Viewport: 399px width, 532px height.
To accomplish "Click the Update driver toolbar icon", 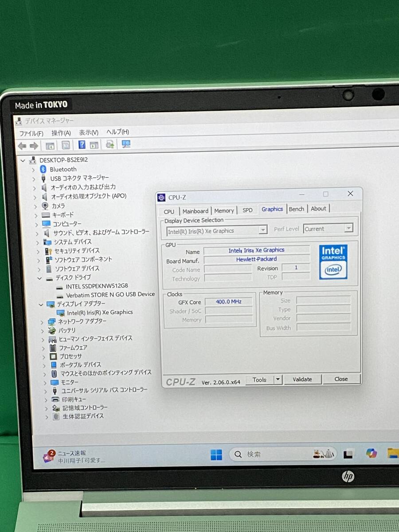I will (110, 144).
